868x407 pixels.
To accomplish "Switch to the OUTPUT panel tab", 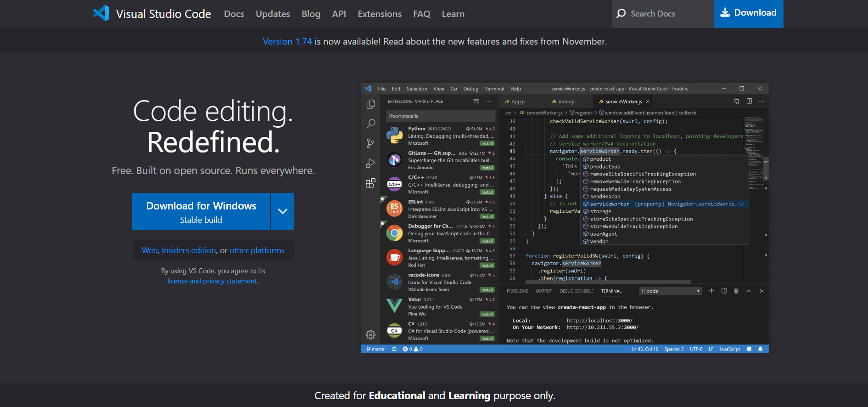I will tap(544, 291).
